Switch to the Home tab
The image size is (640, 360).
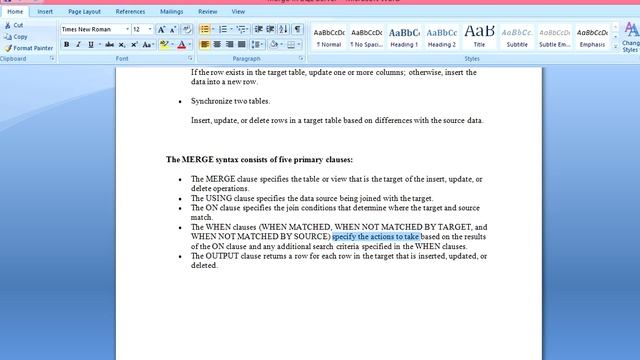pos(15,12)
